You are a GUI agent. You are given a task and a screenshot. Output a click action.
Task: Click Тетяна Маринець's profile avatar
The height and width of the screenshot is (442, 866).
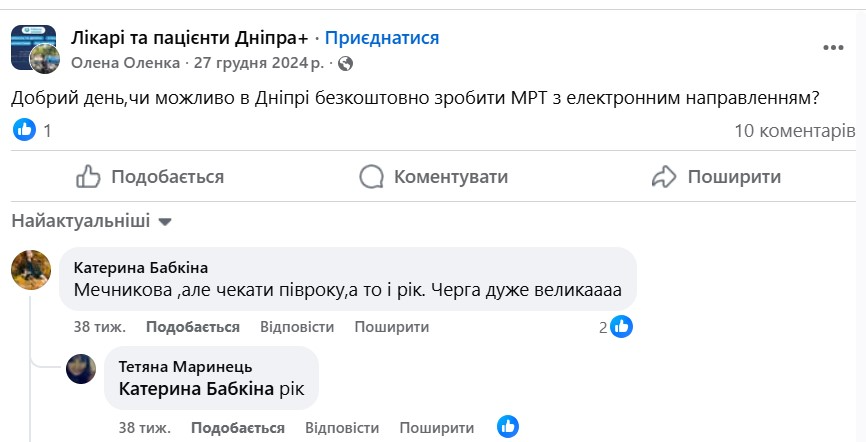[x=81, y=368]
